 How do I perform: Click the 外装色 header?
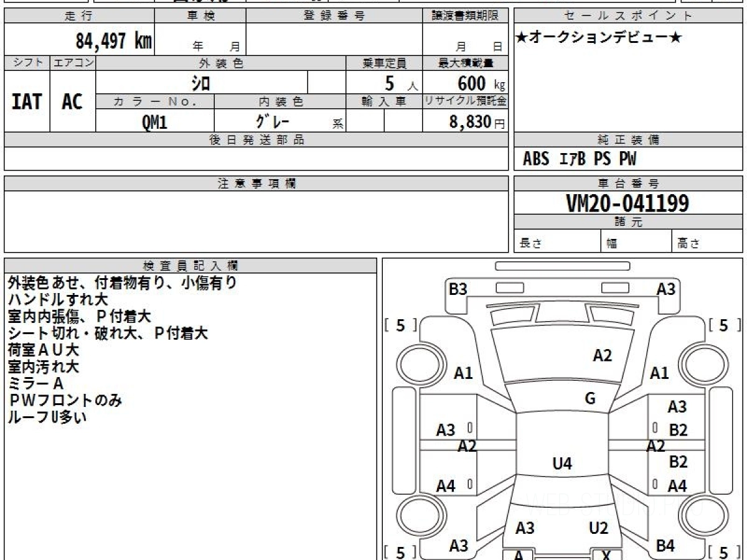[x=221, y=63]
